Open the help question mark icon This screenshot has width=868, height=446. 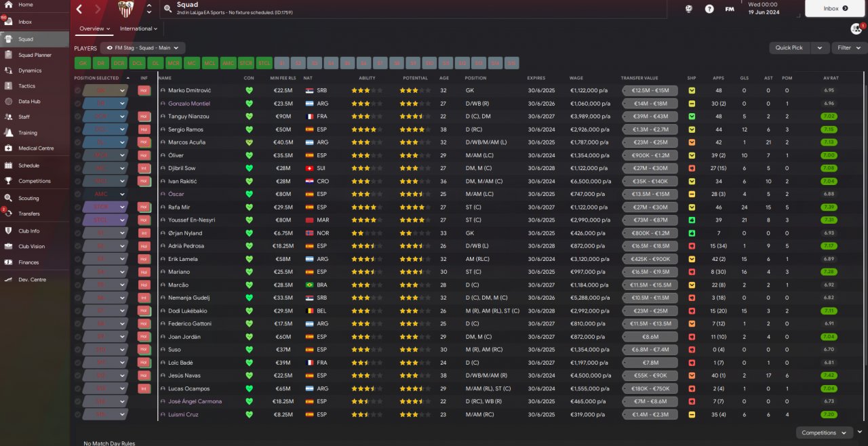point(709,9)
